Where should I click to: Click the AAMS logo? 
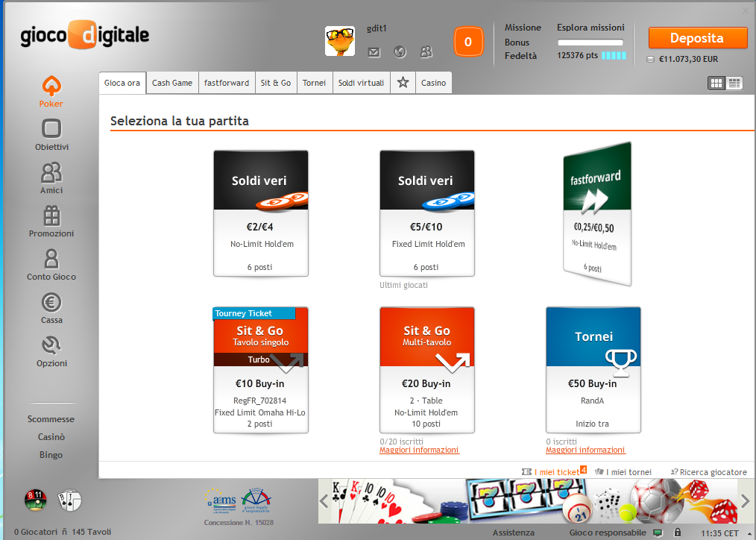[x=221, y=501]
